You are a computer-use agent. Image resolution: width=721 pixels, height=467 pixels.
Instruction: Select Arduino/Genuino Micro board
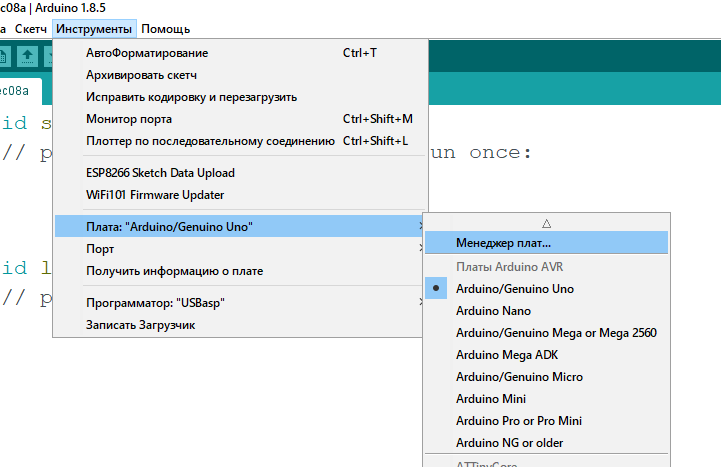pyautogui.click(x=546, y=377)
